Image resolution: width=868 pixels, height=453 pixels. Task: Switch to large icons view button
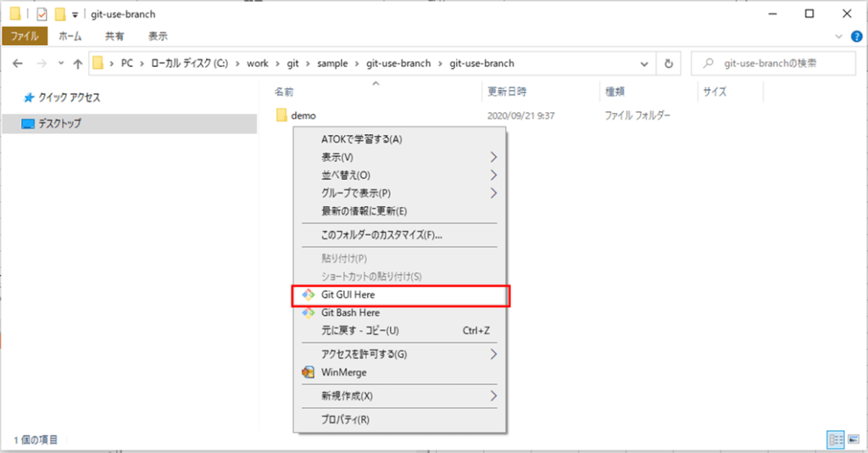[853, 439]
